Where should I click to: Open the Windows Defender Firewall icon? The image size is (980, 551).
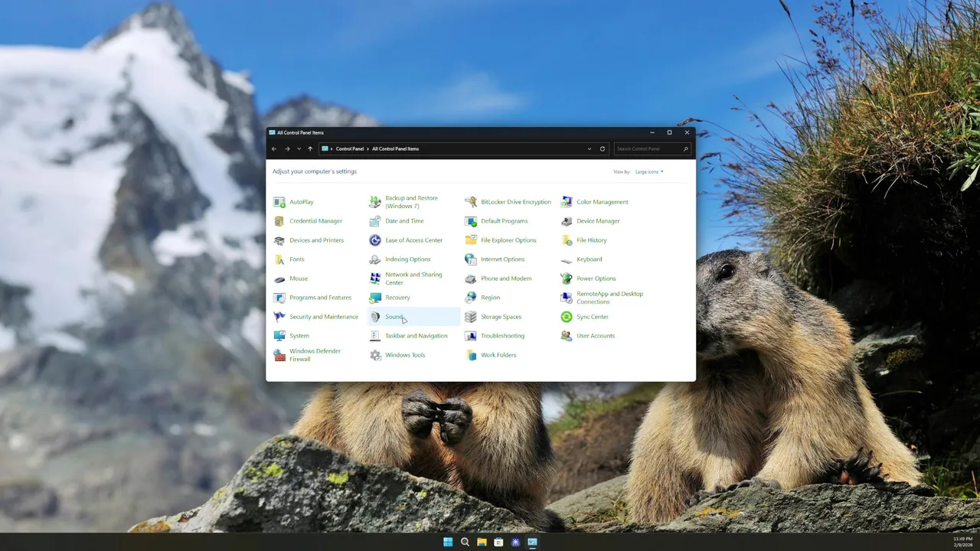(279, 355)
